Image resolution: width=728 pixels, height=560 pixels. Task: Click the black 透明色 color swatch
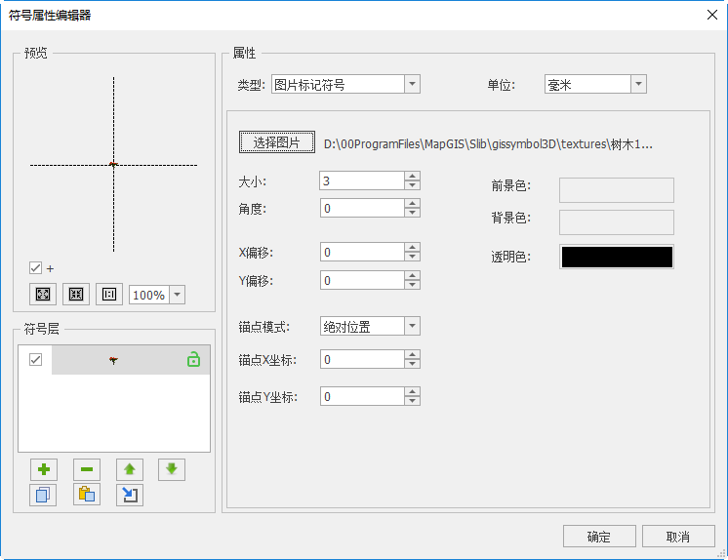[x=616, y=257]
